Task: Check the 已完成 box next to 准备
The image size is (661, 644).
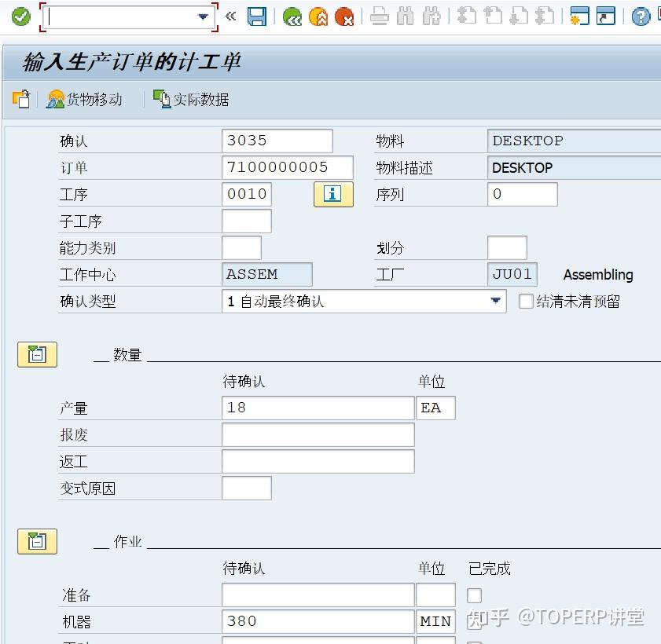Action: click(x=475, y=595)
